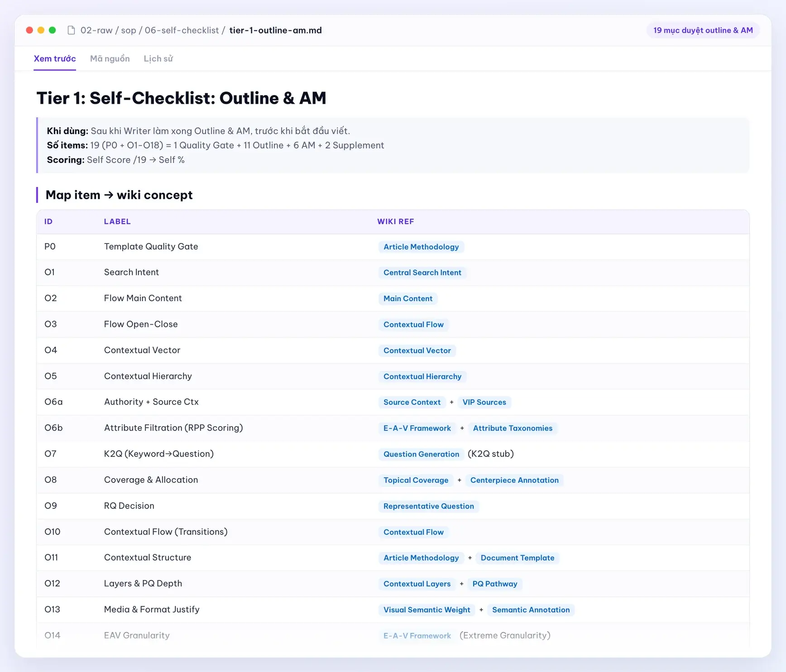Open Article Methodology link in P0 row
Viewport: 786px width, 672px height.
pos(421,247)
